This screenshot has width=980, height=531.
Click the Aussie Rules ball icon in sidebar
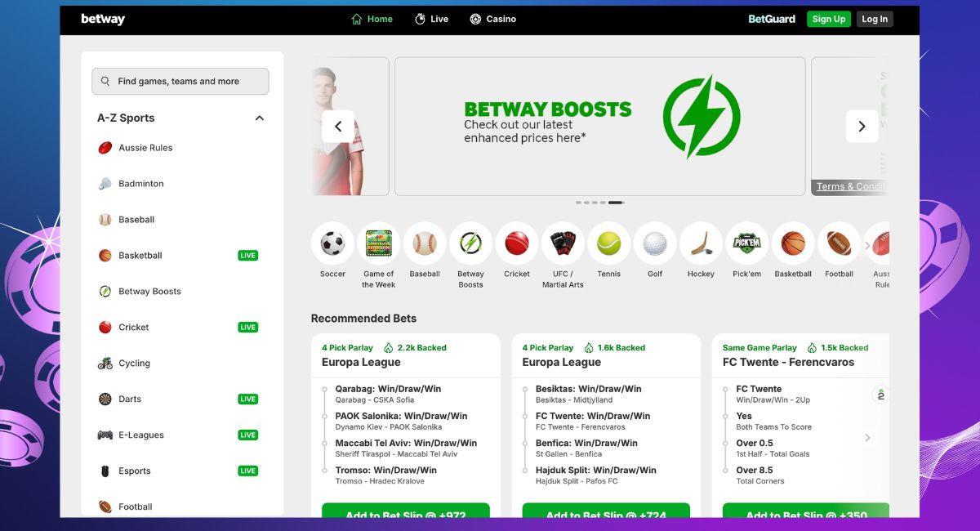click(105, 148)
